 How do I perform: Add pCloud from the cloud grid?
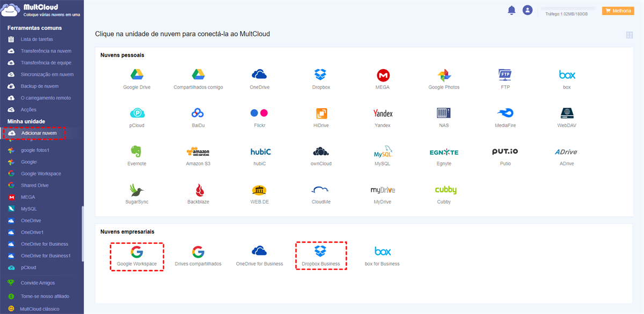[137, 117]
